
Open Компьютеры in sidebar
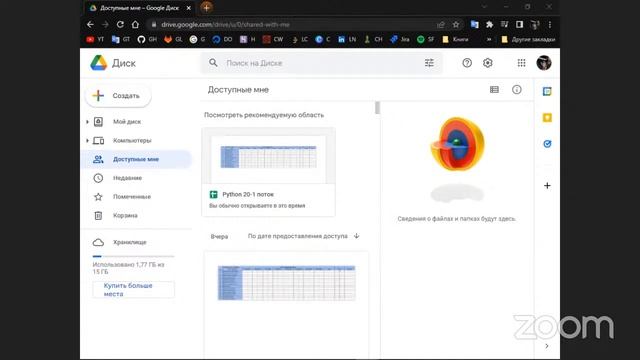[x=132, y=140]
